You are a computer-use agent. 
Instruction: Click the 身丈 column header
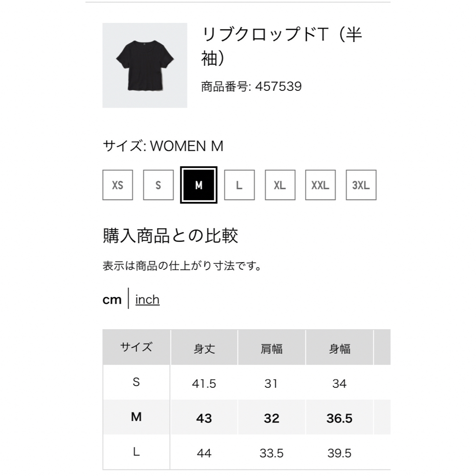pyautogui.click(x=205, y=348)
